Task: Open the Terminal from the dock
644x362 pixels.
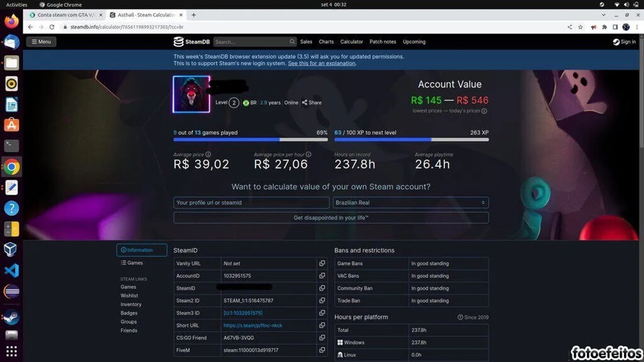Action: click(x=12, y=146)
